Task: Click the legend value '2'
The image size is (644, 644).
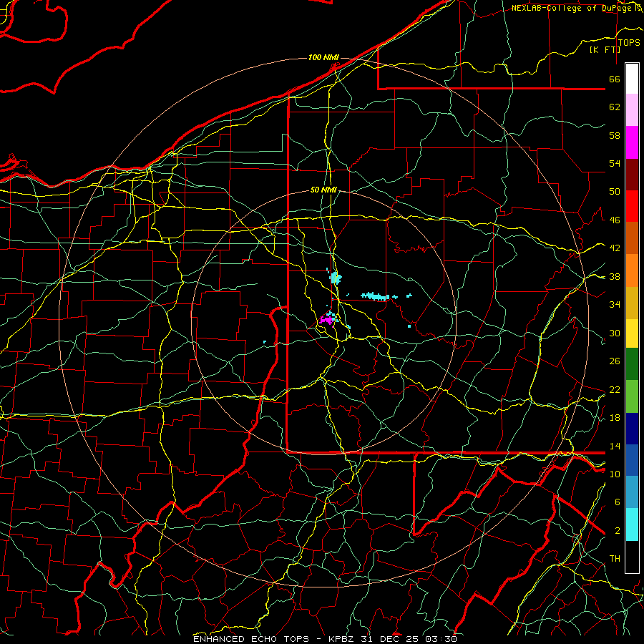Action: tap(618, 531)
